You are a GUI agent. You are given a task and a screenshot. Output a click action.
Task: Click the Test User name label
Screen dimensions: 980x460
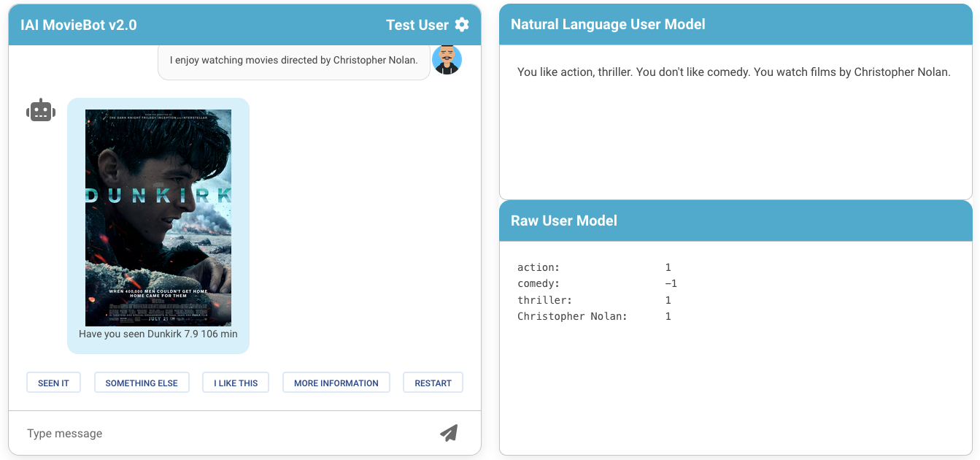click(x=417, y=25)
